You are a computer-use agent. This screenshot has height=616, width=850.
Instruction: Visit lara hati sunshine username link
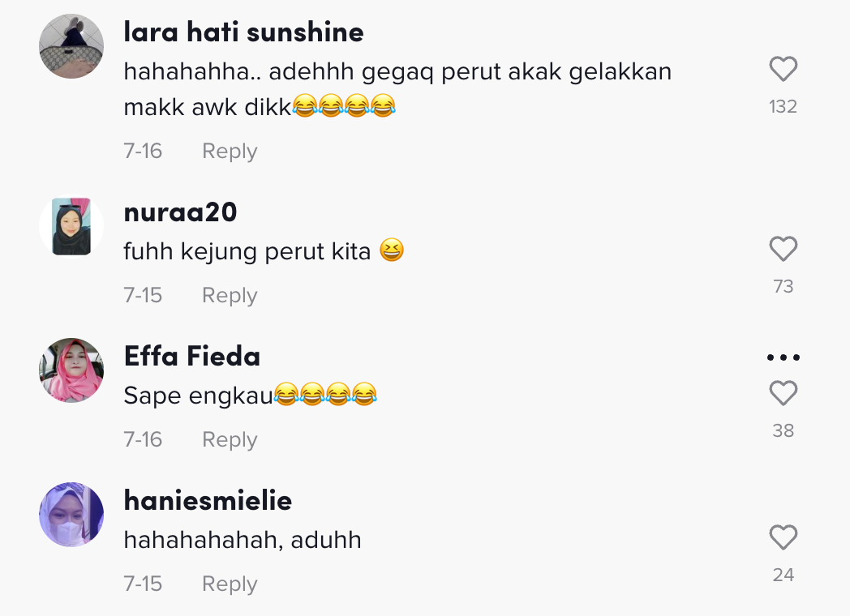point(243,32)
